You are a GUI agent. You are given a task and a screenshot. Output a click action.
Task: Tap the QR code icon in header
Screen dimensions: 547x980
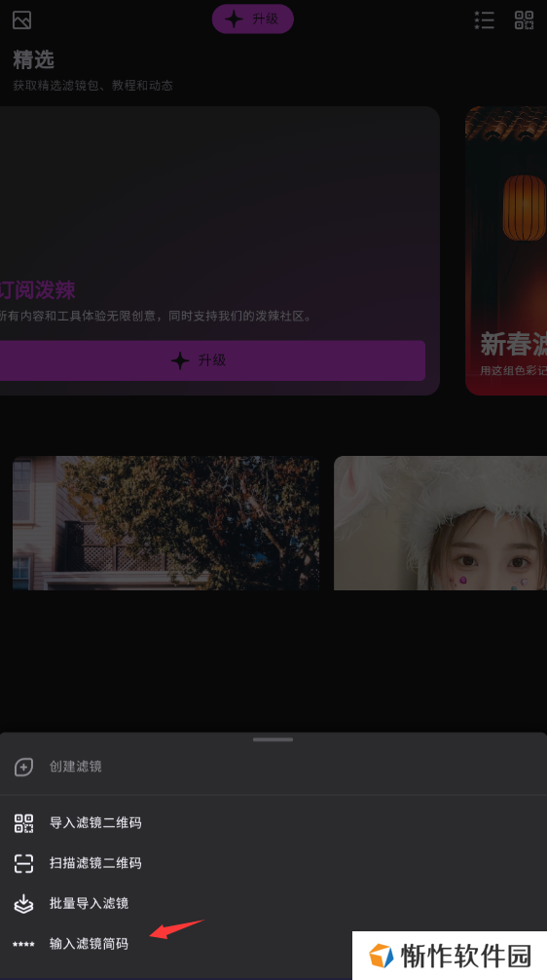click(524, 20)
